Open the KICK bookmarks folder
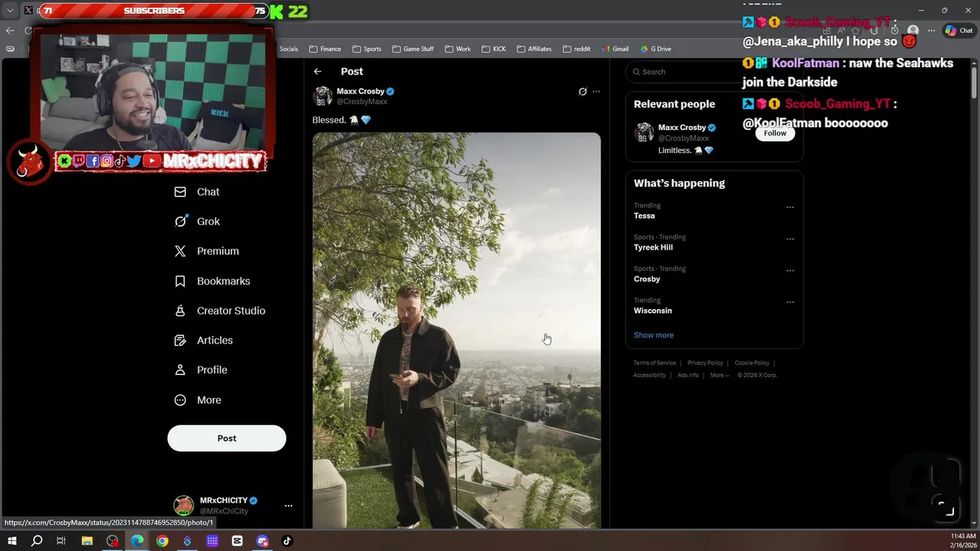 pos(494,49)
